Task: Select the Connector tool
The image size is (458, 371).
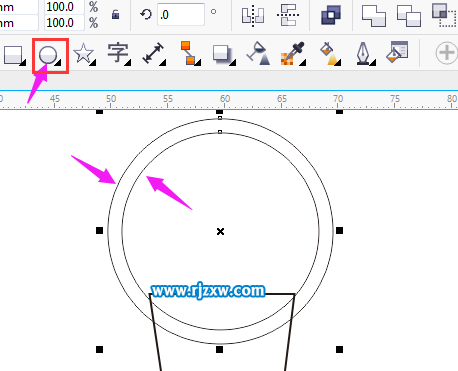Action: (x=188, y=53)
